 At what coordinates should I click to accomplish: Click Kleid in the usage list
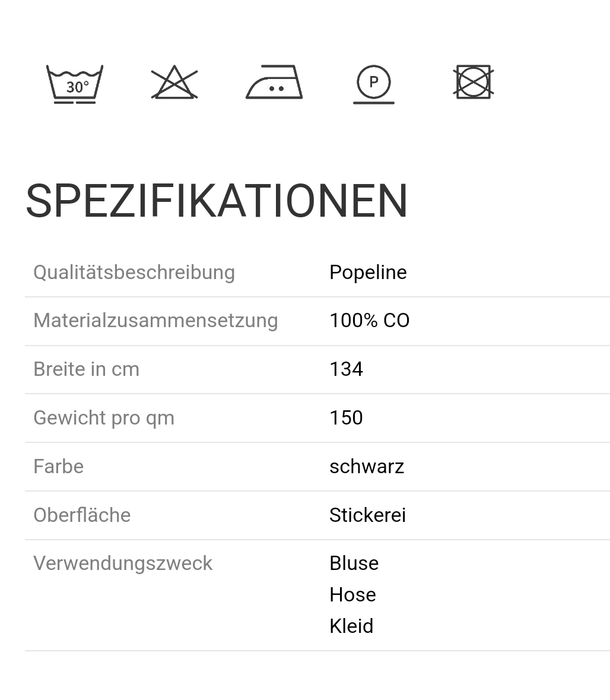(351, 626)
